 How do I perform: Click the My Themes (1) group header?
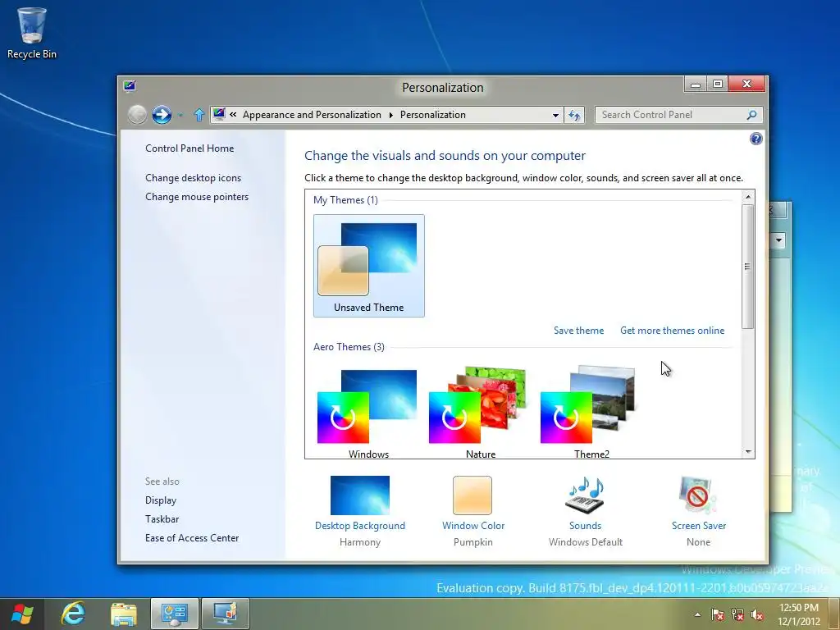345,200
